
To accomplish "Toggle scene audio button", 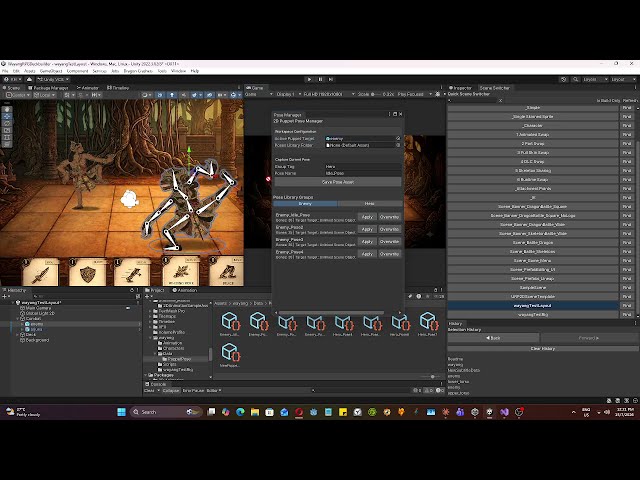I will [183, 95].
